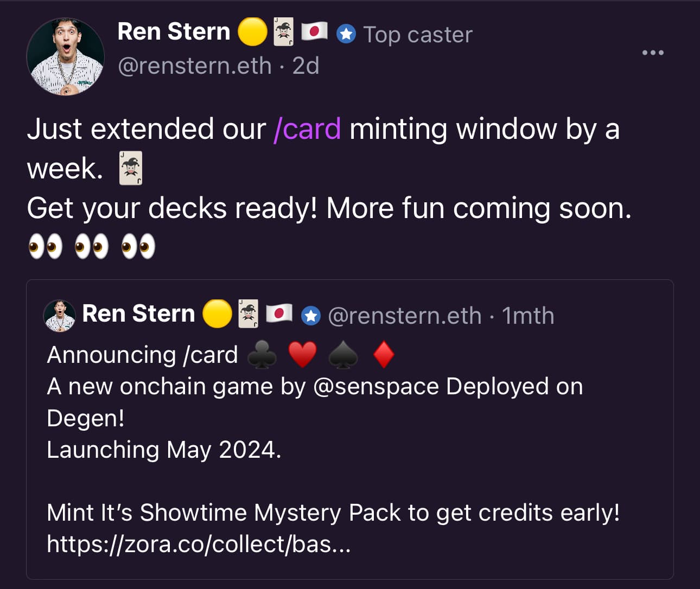Open the /card channel link

click(x=307, y=129)
